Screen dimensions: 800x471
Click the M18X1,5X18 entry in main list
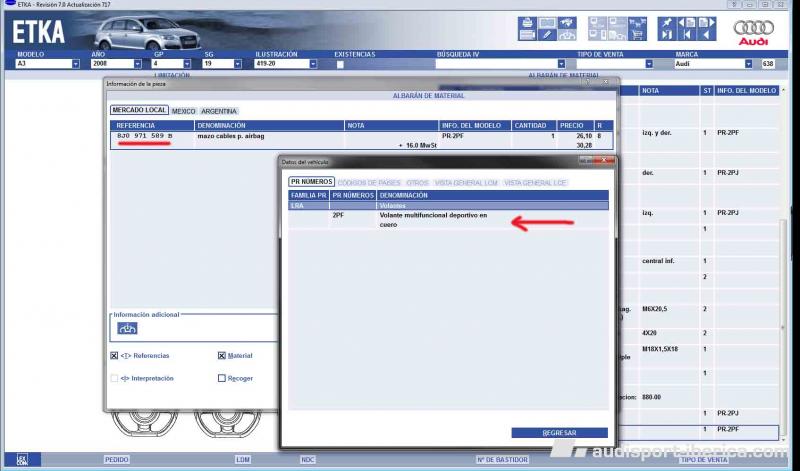click(x=660, y=349)
